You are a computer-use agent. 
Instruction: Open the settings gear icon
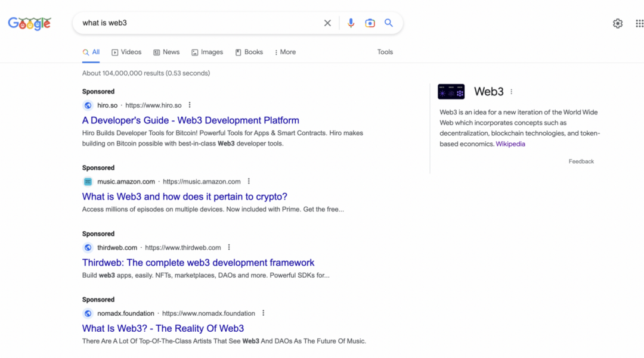click(618, 23)
